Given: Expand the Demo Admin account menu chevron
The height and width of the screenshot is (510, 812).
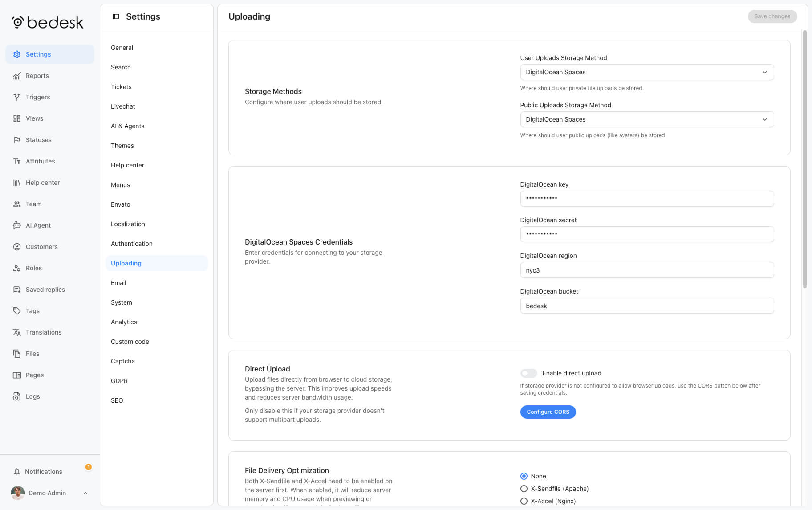Looking at the screenshot, I should [85, 493].
